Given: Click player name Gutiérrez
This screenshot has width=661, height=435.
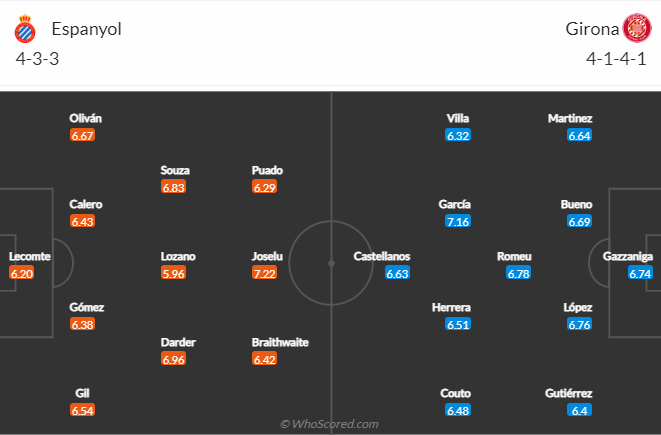Looking at the screenshot, I should click(x=568, y=393).
